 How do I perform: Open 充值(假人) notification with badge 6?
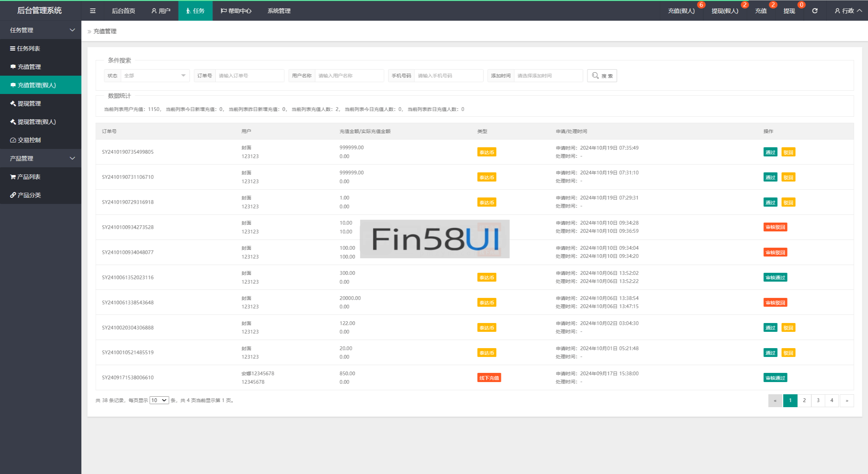[682, 11]
